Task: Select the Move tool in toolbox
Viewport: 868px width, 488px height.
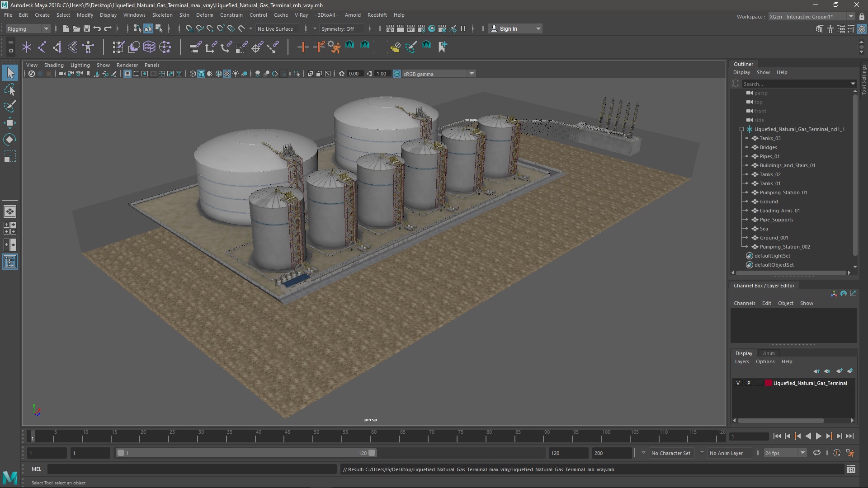Action: click(x=10, y=123)
